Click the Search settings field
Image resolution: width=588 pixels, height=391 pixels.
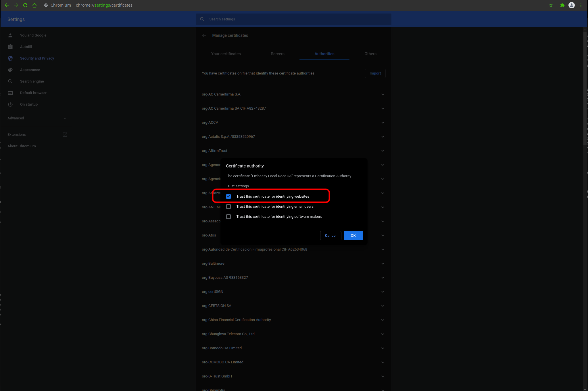pos(293,19)
